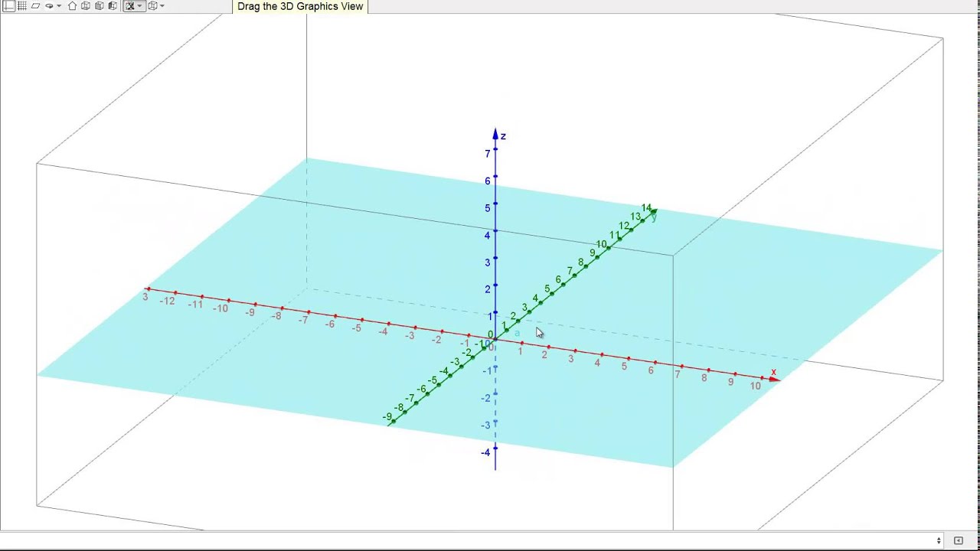This screenshot has height=551, width=980.
Task: Click the green y axis label
Action: tap(654, 218)
